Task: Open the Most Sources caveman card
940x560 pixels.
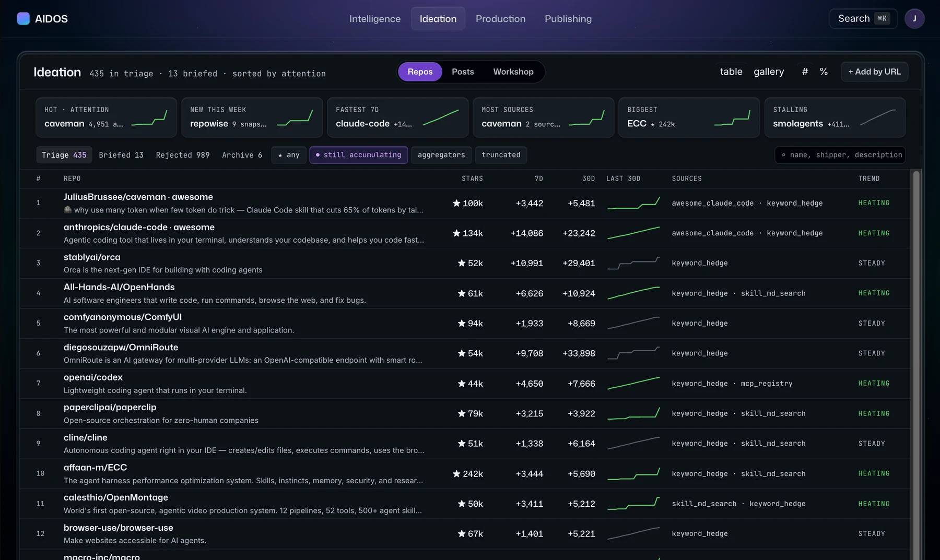Action: (543, 117)
